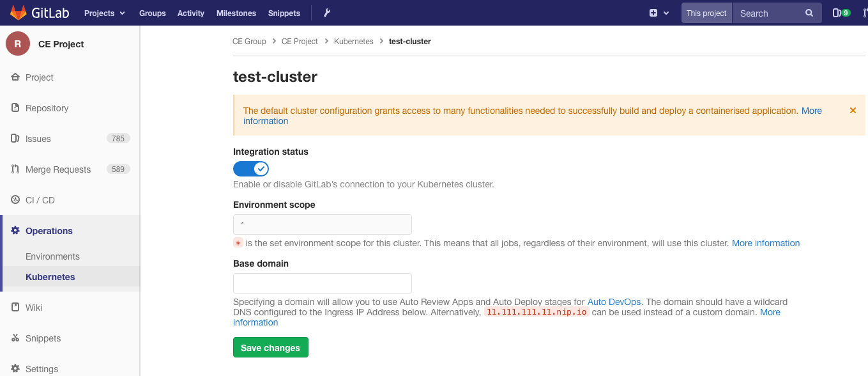Click the search magnifier icon
This screenshot has width=868, height=376.
click(809, 12)
